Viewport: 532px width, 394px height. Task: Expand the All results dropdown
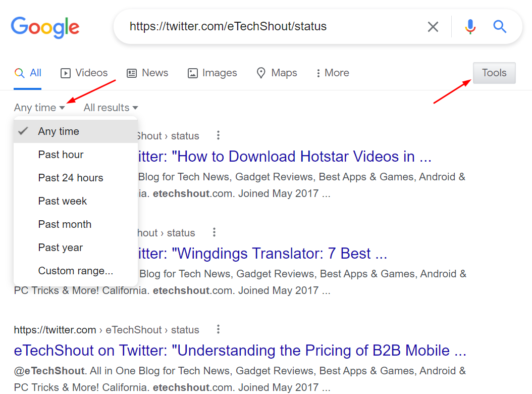(x=111, y=108)
